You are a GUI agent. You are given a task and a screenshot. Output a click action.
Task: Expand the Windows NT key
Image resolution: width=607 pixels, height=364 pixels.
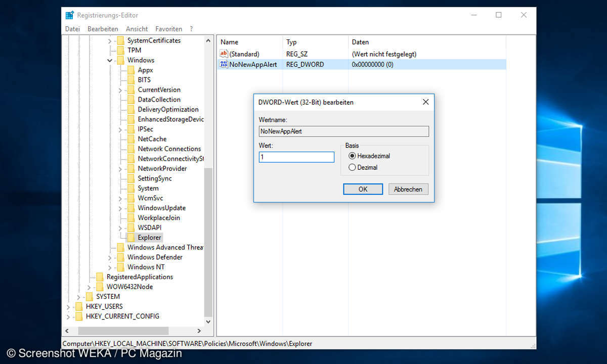click(x=110, y=267)
